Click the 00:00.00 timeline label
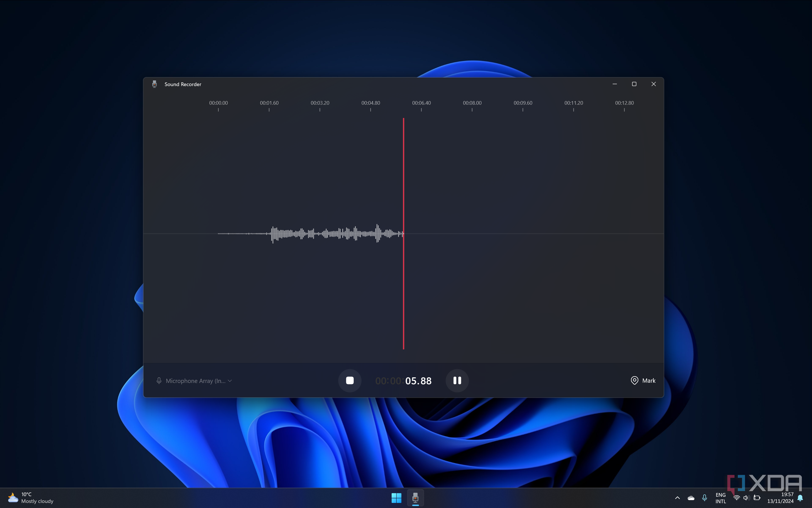Image resolution: width=812 pixels, height=508 pixels. (219, 103)
